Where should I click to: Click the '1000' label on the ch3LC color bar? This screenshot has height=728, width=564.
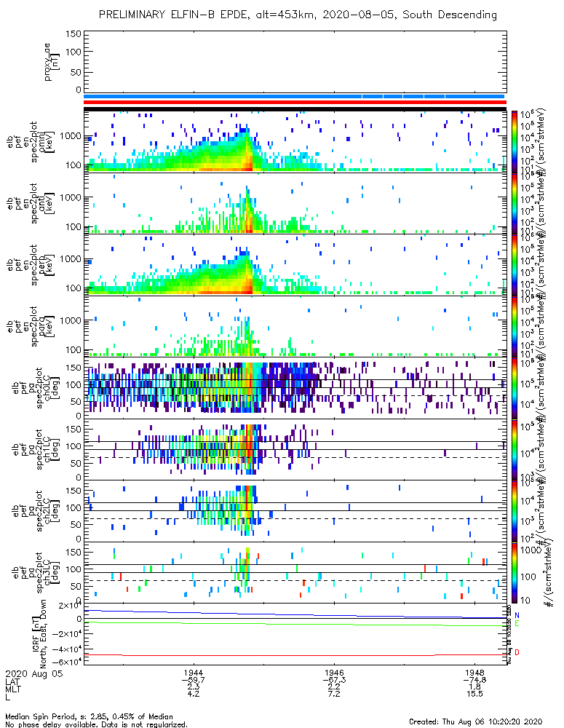click(531, 550)
